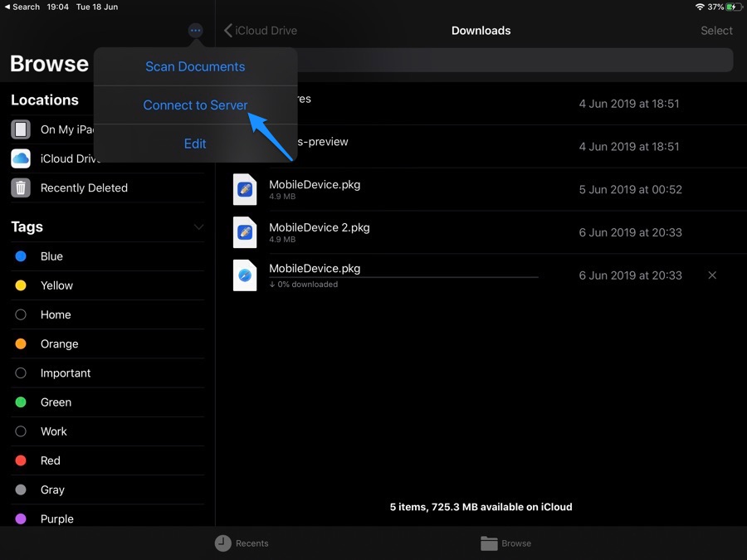Tap the Locations section heading
The image size is (747, 560).
45,100
